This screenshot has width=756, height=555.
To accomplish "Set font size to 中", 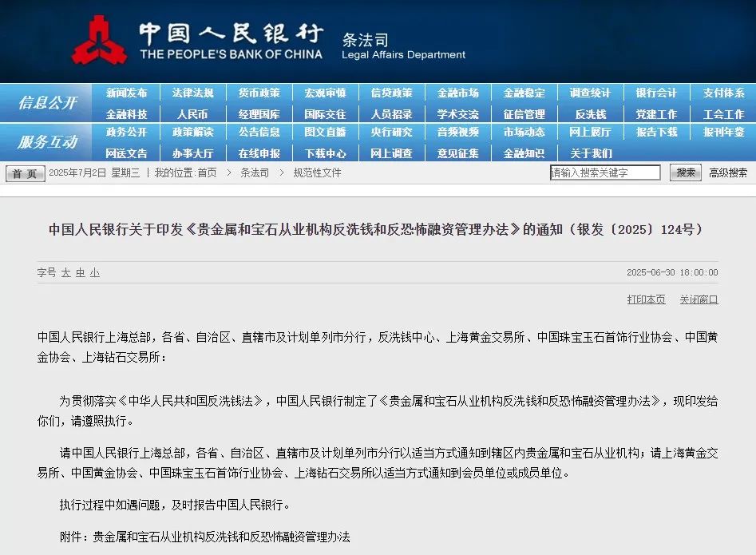I will pyautogui.click(x=81, y=273).
